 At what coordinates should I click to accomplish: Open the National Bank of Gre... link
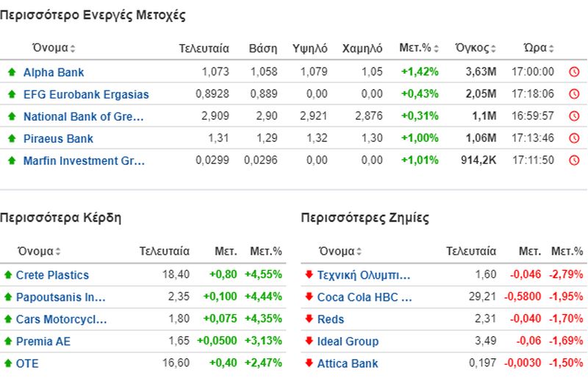83,116
